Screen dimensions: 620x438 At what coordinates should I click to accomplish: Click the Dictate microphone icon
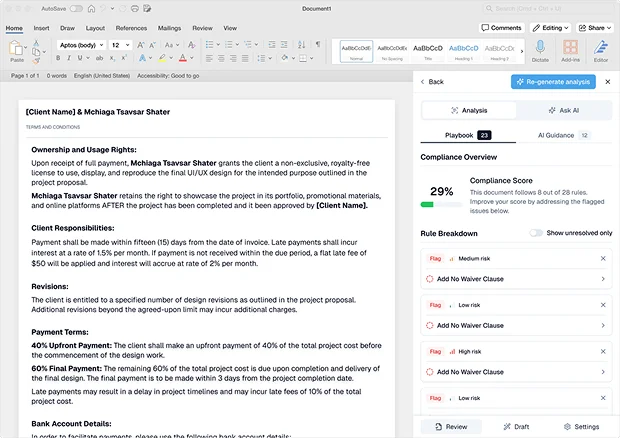(x=540, y=47)
